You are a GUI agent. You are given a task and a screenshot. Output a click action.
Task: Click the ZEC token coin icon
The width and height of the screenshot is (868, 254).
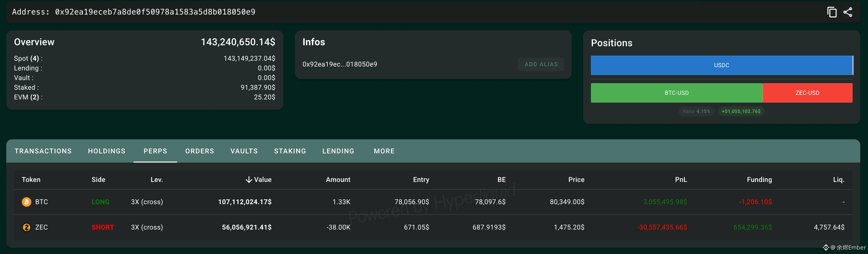point(26,227)
